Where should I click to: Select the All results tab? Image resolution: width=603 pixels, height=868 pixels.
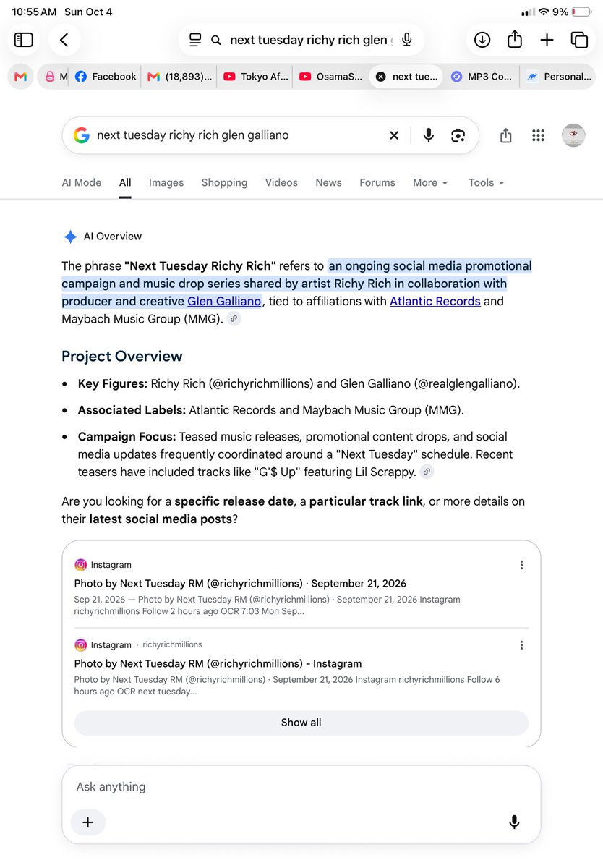[x=125, y=183]
